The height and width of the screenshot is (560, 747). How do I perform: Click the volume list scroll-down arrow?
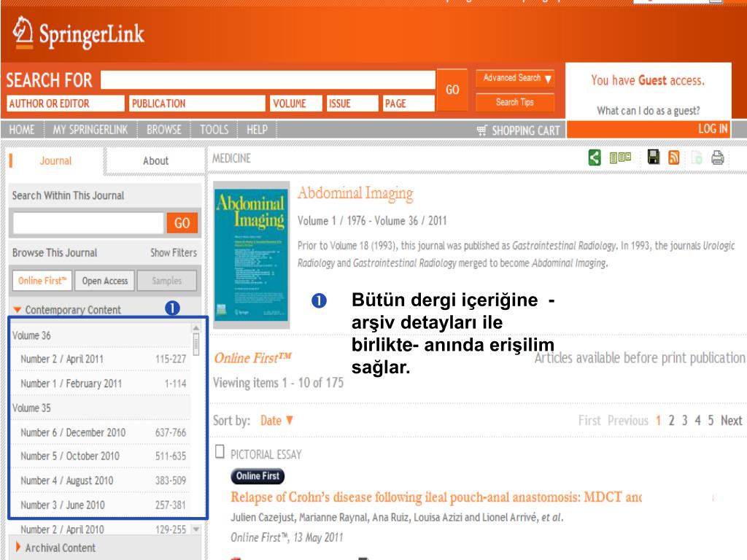196,529
